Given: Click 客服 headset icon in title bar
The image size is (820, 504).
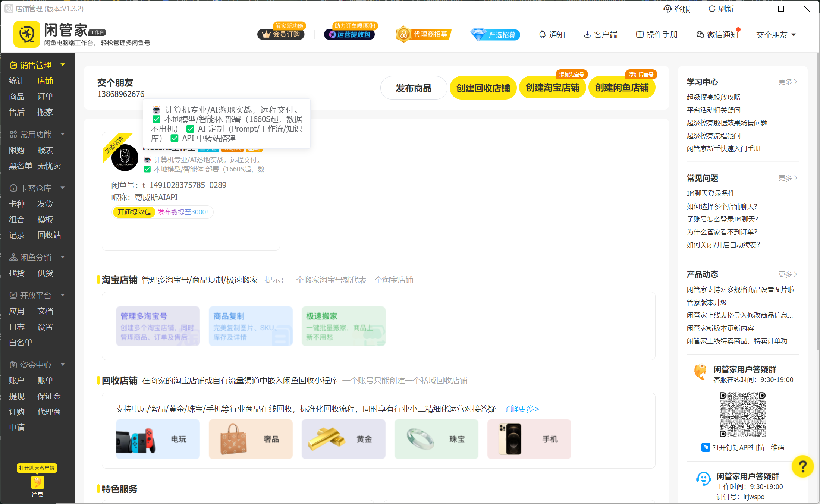Looking at the screenshot, I should [667, 9].
